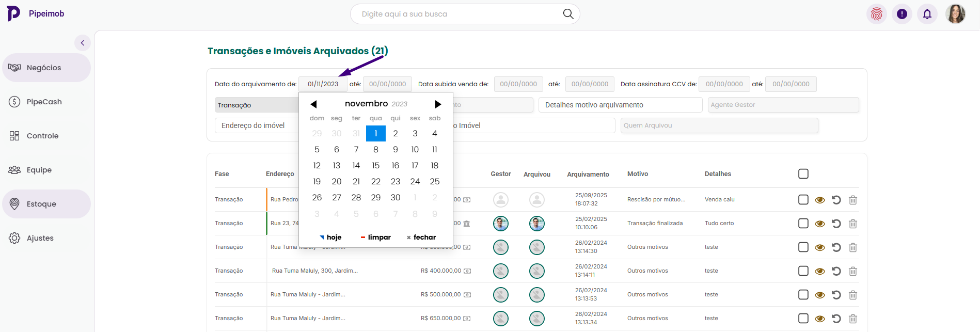Image resolution: width=980 pixels, height=332 pixels.
Task: Delete the Rescisão por mútuo row
Action: 852,200
